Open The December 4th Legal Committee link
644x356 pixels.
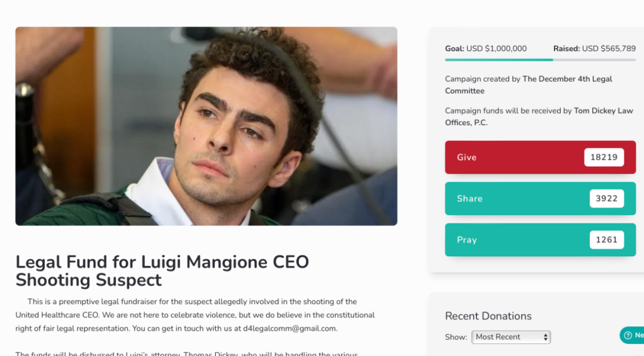(528, 85)
